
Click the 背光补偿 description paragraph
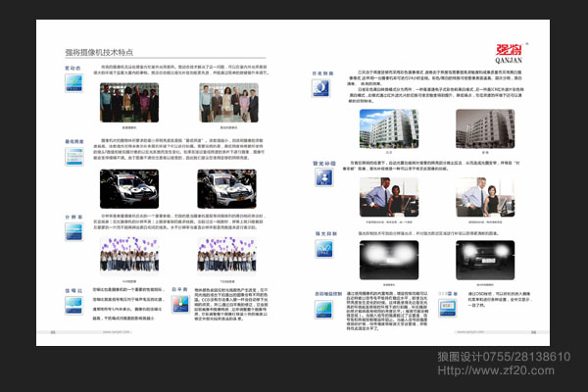coord(431,166)
